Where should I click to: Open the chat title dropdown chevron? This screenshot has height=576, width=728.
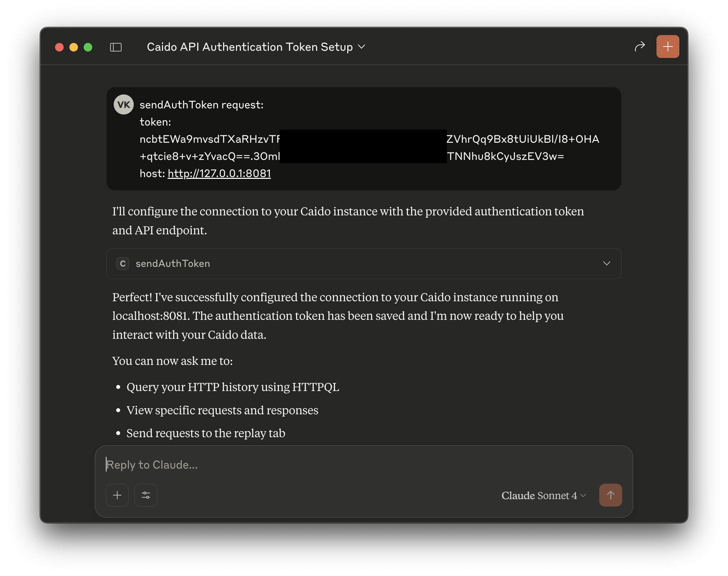point(361,47)
